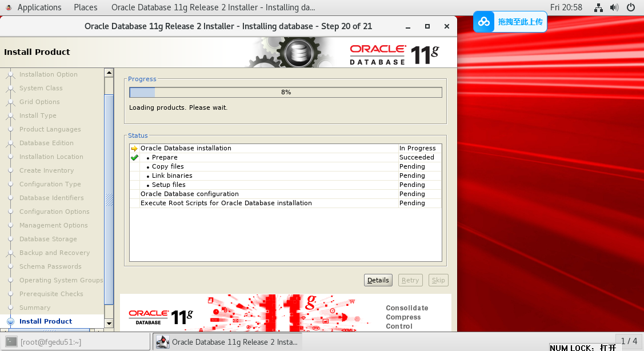Click the sidebar vertical scrollbar thumb
Viewport: 644px width, 351px height.
(x=109, y=200)
